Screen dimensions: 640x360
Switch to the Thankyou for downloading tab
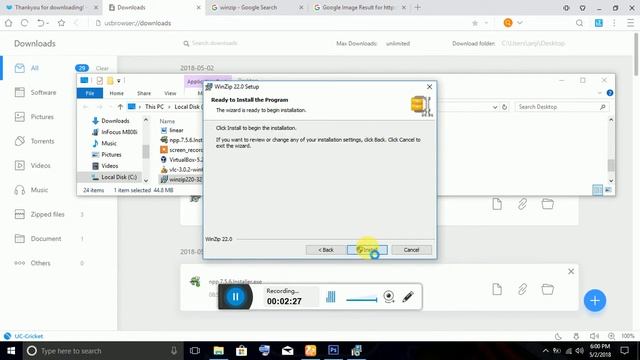(x=49, y=7)
